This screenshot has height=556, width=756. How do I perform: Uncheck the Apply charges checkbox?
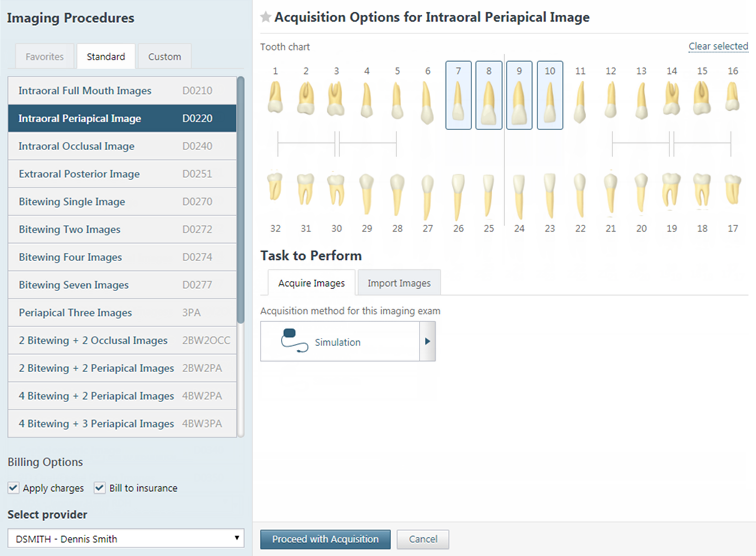click(13, 488)
